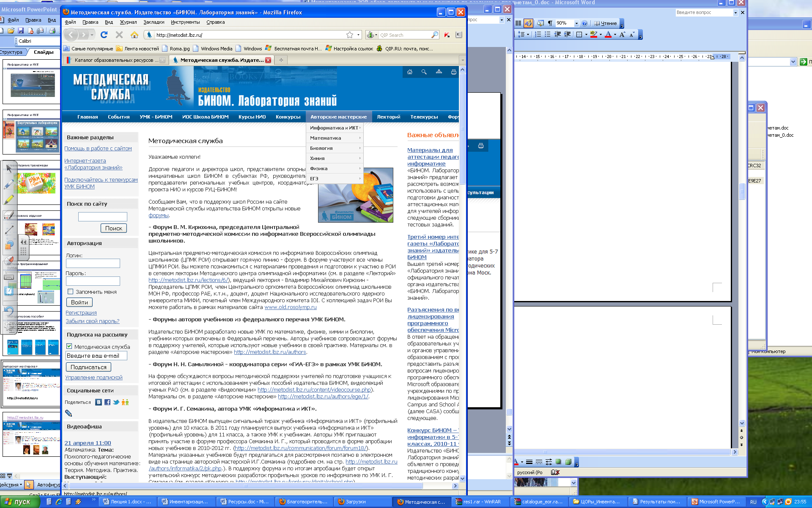Click the Firefox forward arrow button
This screenshot has height=508, width=812.
pyautogui.click(x=84, y=35)
